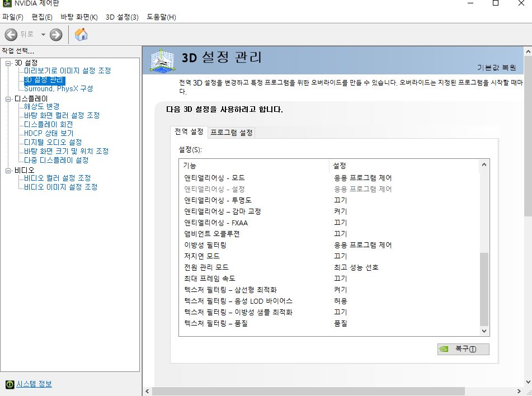Open the 바탕 화면(K) menu

pos(79,17)
